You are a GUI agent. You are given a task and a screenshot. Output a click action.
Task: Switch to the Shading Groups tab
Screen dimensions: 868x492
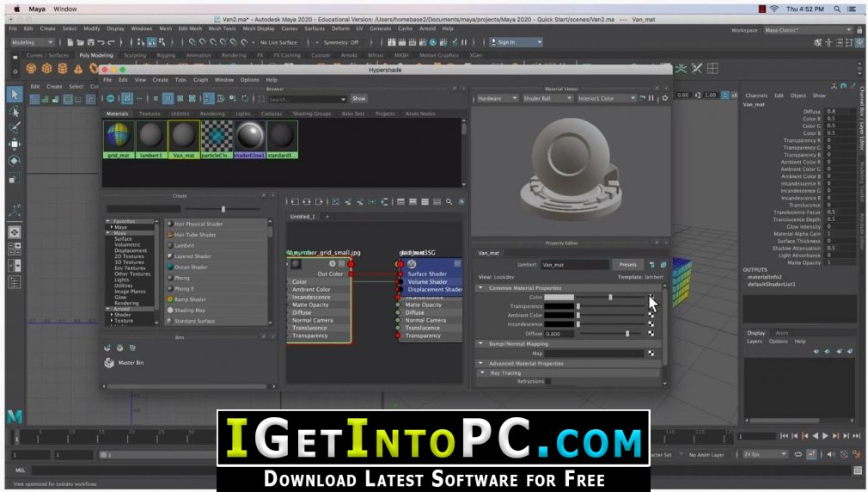click(x=312, y=114)
